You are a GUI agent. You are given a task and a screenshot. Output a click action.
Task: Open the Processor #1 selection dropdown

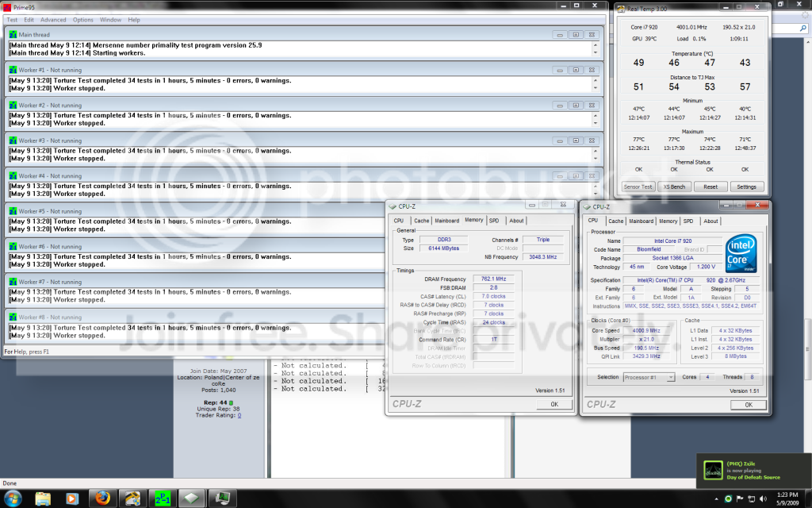(x=649, y=377)
